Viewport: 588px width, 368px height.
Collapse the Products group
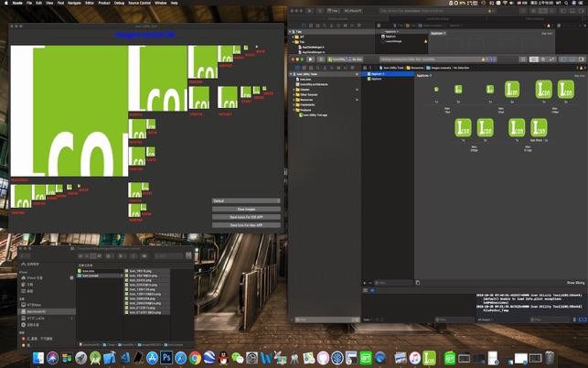coord(294,110)
